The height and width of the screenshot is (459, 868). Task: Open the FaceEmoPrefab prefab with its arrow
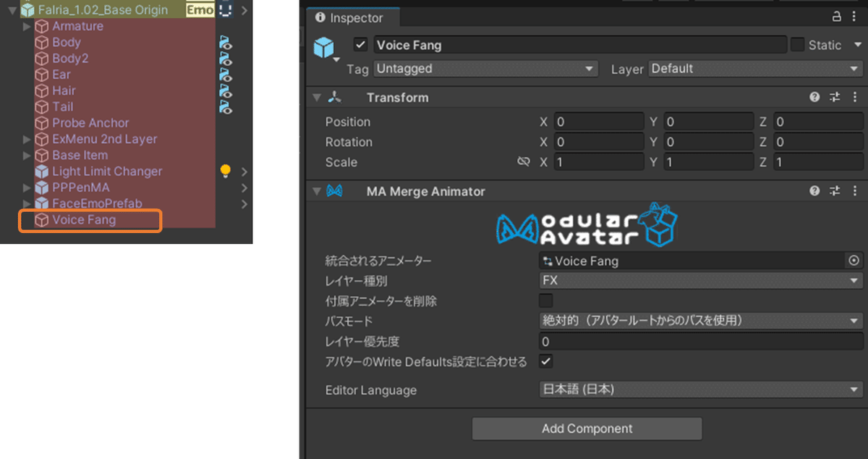[244, 203]
